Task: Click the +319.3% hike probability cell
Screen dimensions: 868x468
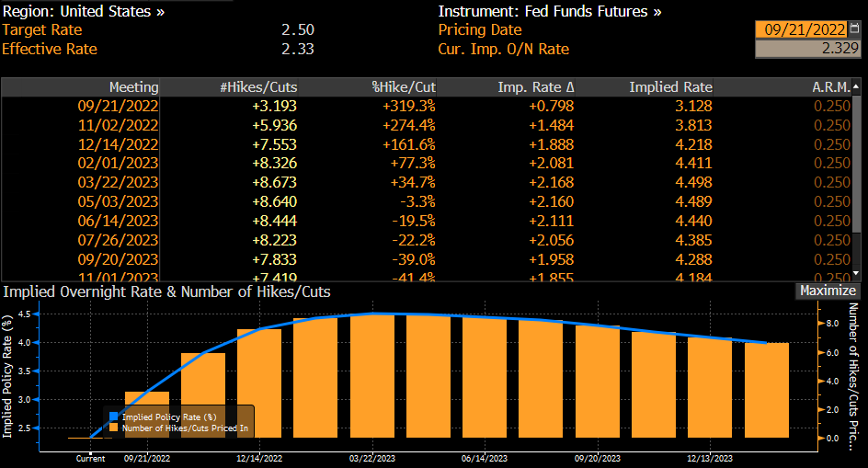Action: pyautogui.click(x=409, y=106)
